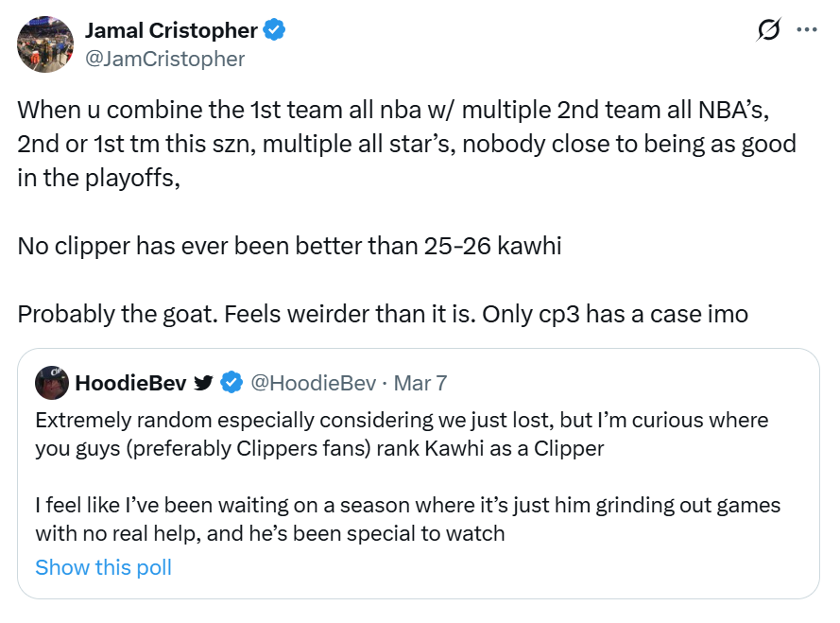Open the three-dot more options menu
The width and height of the screenshot is (840, 623).
pos(806,30)
